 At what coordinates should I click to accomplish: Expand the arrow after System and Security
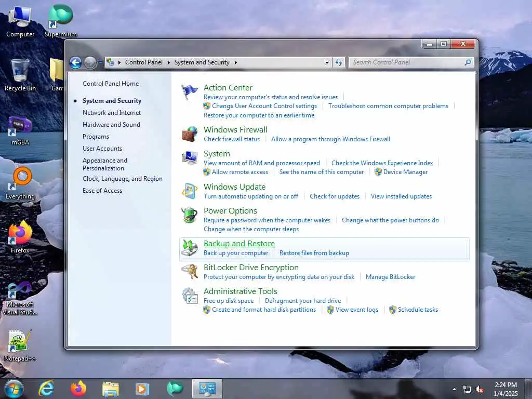(235, 62)
